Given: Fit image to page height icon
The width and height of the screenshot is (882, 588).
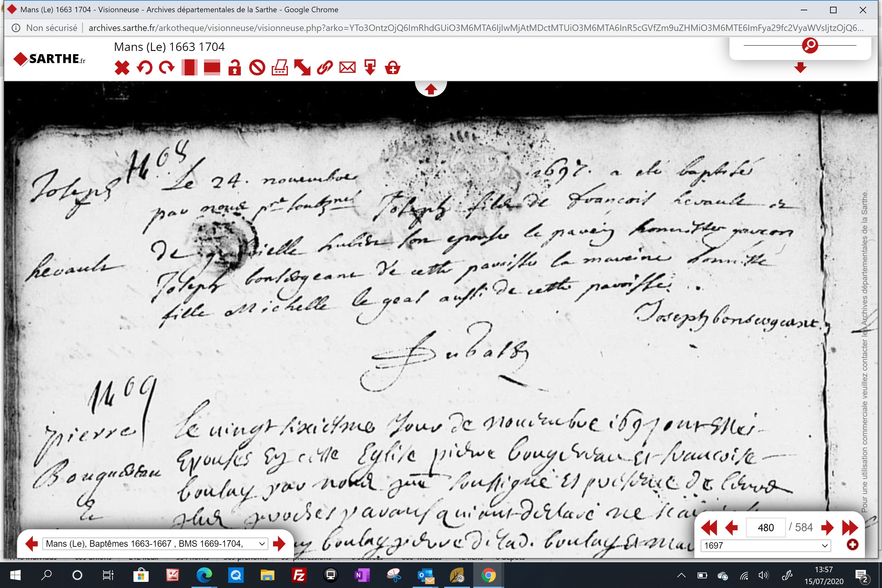Looking at the screenshot, I should pos(189,68).
